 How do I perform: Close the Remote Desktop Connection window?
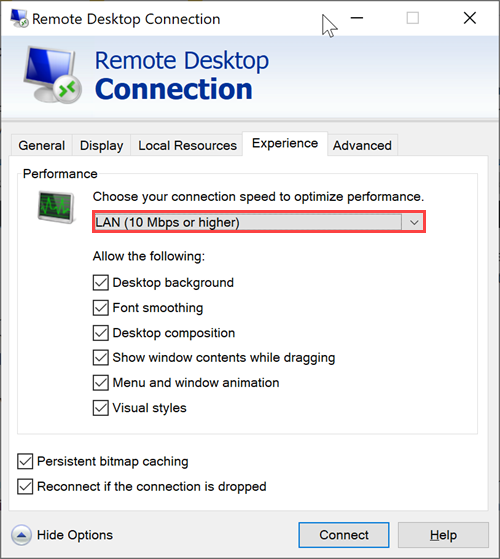coord(470,18)
